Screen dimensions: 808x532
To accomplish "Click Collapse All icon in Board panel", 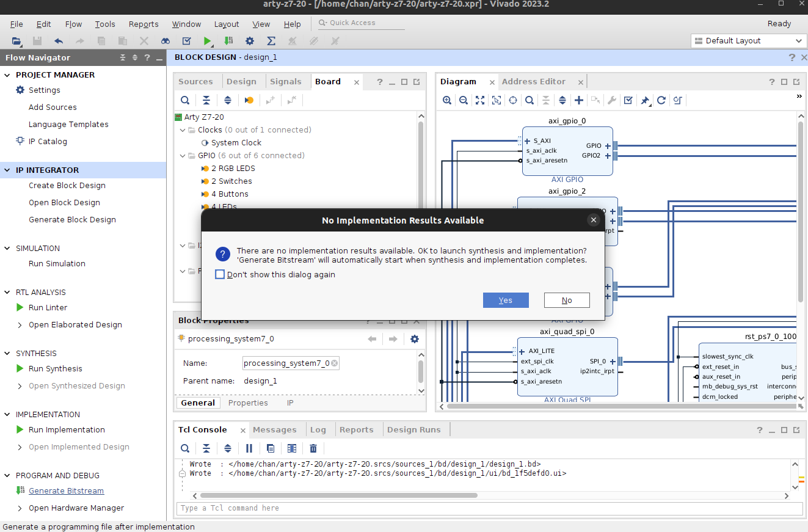I will click(206, 100).
